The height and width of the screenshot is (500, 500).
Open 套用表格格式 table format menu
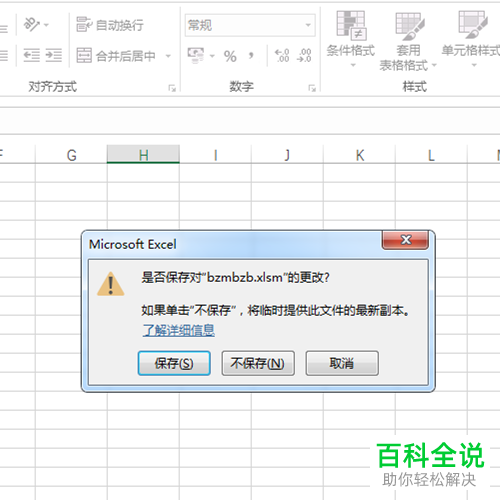tap(408, 42)
